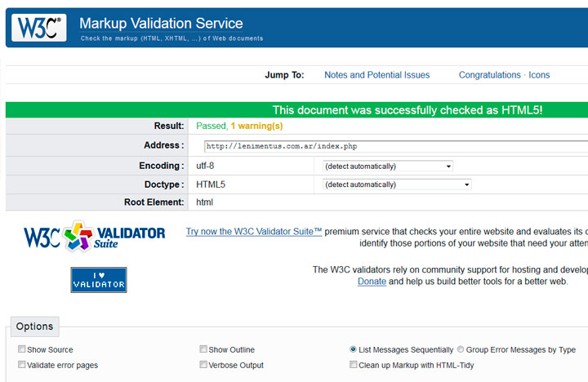Viewport: 588px width, 382px height.
Task: Click the Check the markup subtitle text
Action: point(171,38)
